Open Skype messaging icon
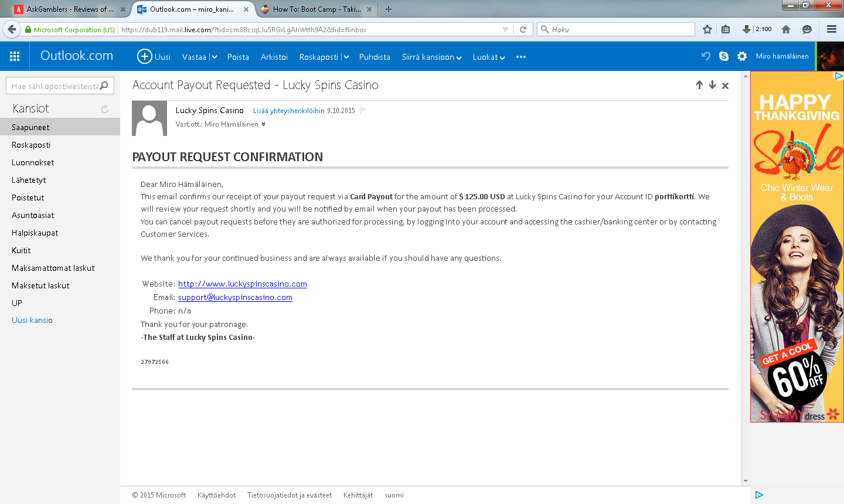 724,56
